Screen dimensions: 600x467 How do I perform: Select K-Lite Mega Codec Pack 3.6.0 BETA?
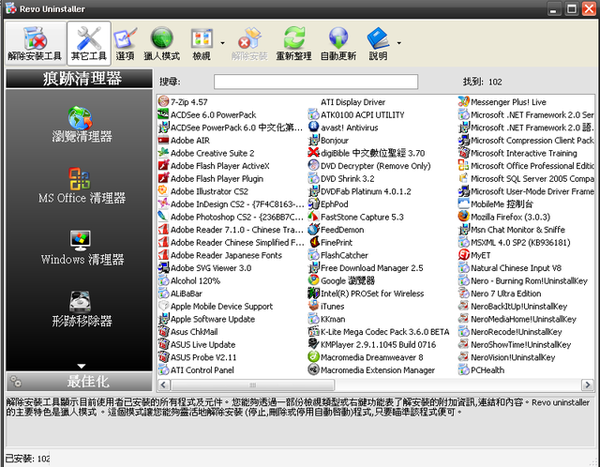[378, 332]
